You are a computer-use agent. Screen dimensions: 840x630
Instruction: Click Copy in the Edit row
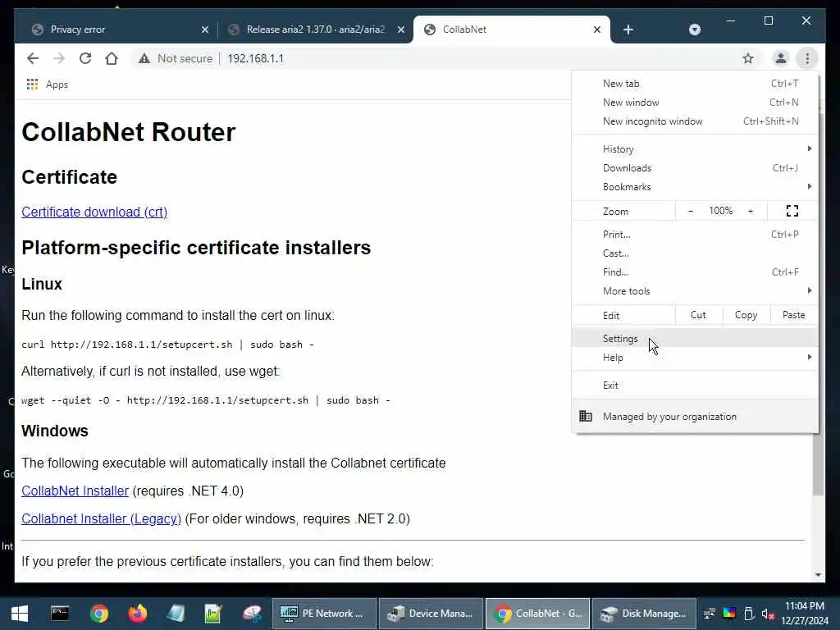click(746, 315)
